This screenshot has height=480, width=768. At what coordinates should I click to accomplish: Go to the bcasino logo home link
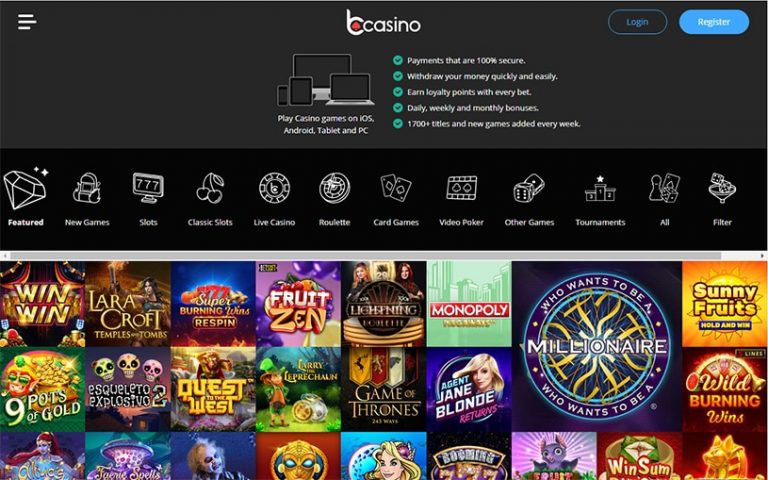click(x=384, y=23)
